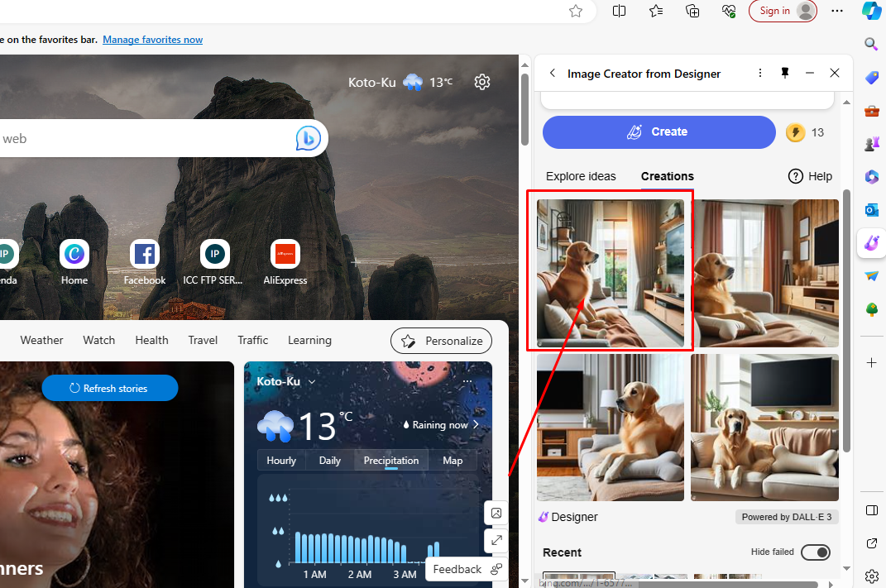Open Copilot icon in top corner
The height and width of the screenshot is (588, 886).
(871, 11)
